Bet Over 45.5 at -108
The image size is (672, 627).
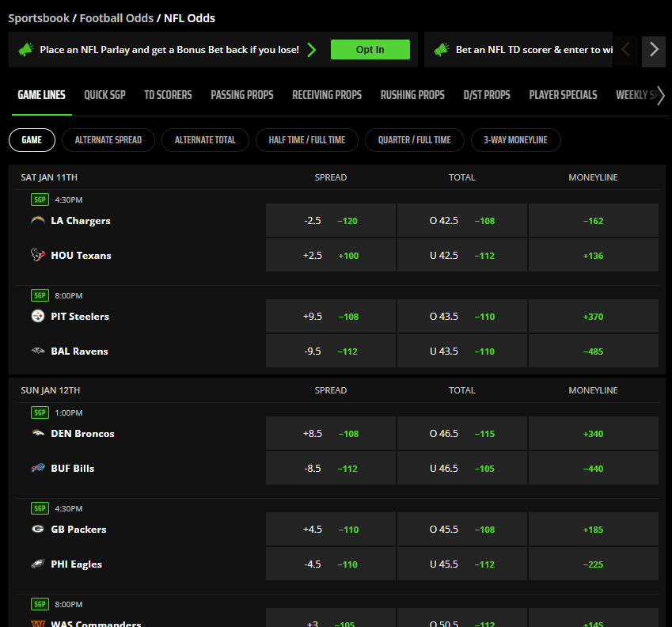[x=462, y=530]
